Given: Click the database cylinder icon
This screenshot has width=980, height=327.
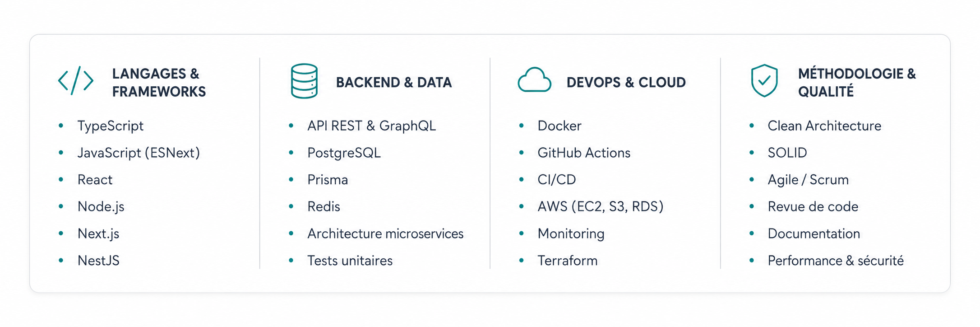Looking at the screenshot, I should point(305,81).
